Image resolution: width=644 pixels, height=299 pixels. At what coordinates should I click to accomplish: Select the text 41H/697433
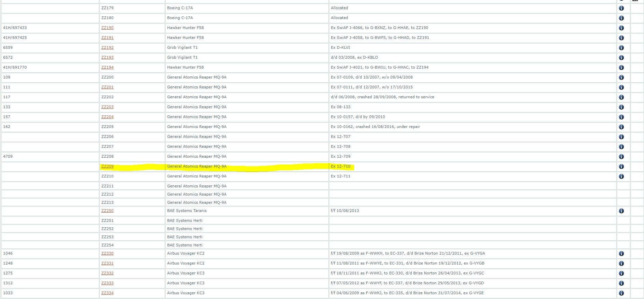pyautogui.click(x=15, y=28)
